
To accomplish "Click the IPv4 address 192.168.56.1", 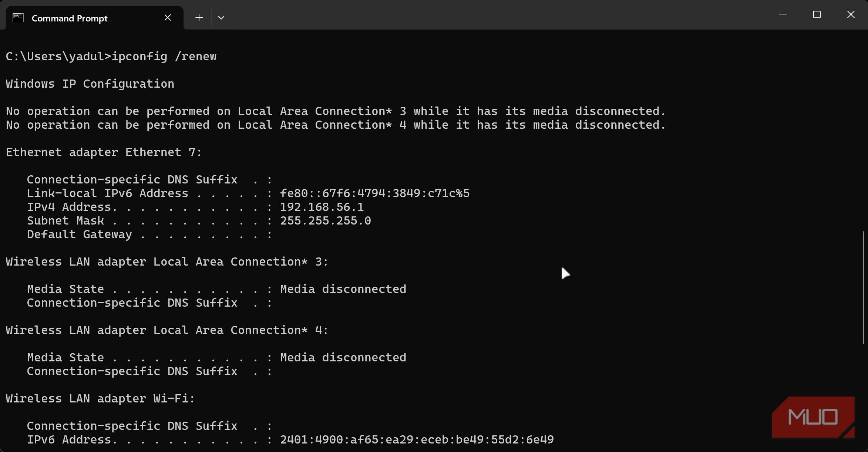I will pos(322,207).
